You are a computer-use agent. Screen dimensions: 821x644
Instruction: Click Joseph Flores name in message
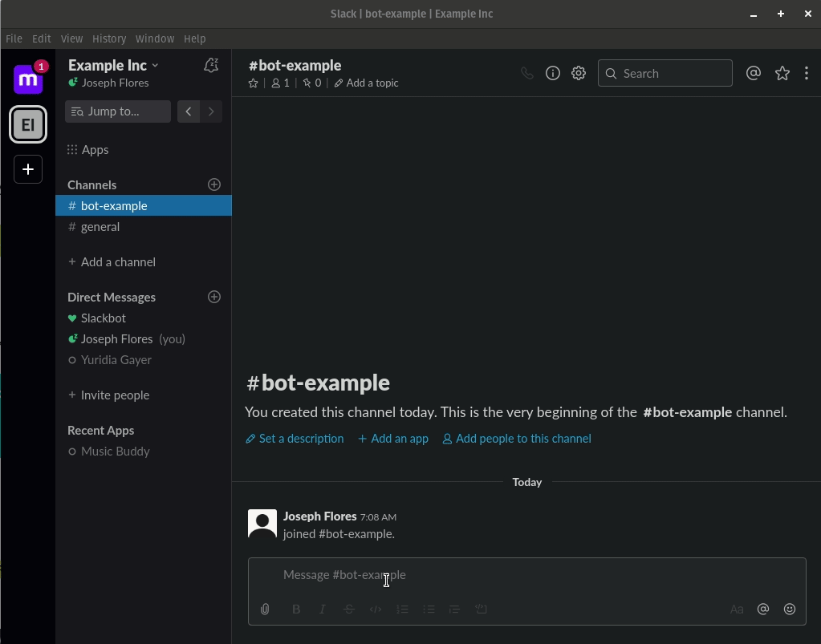(x=320, y=516)
